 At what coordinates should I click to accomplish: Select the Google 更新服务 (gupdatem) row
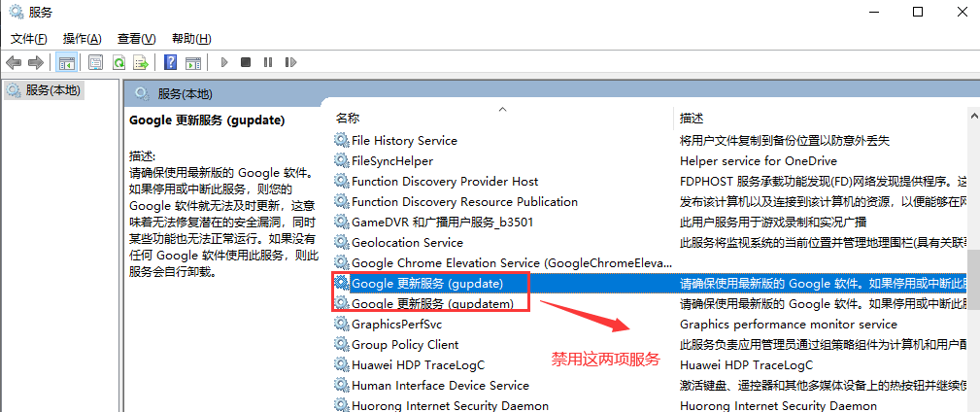[650, 304]
